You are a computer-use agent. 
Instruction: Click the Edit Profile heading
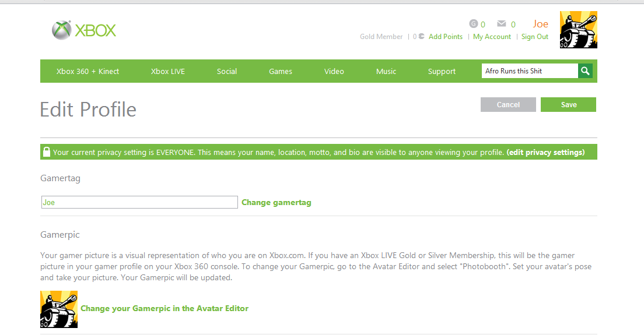pyautogui.click(x=88, y=110)
